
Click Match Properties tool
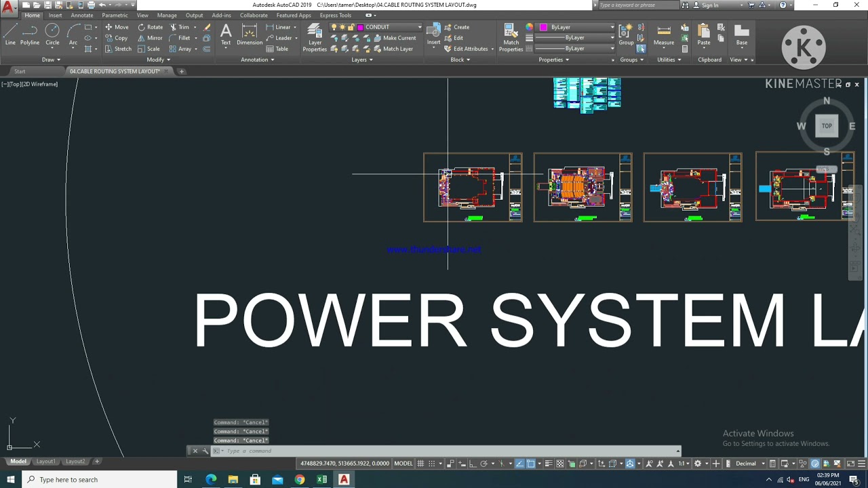[x=511, y=38]
